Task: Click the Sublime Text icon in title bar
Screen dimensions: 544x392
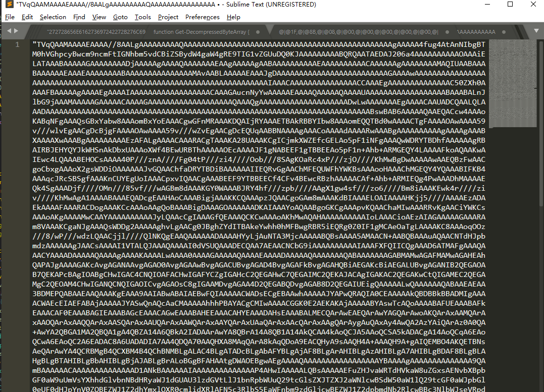Action: [x=10, y=5]
